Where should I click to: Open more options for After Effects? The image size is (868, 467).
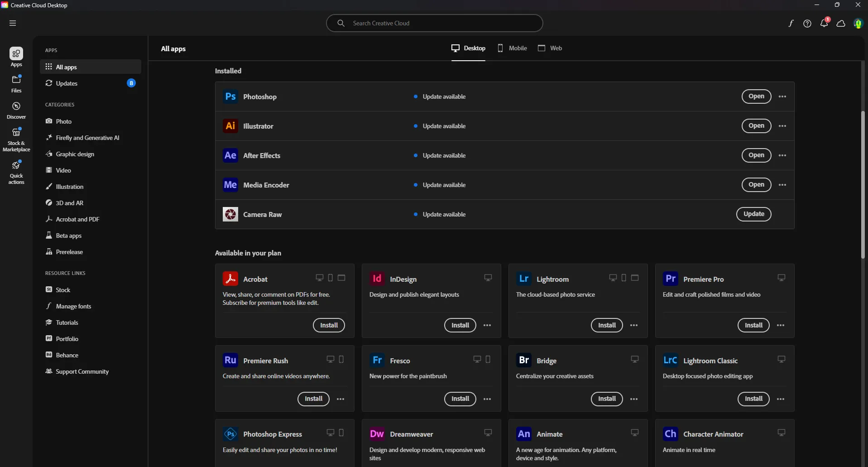[x=782, y=155]
